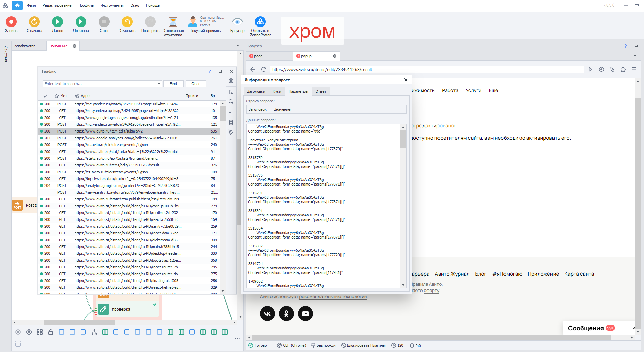The height and width of the screenshot is (352, 644).
Task: Select the stats.avito.ru frontend/generic row
Action: pos(129,158)
